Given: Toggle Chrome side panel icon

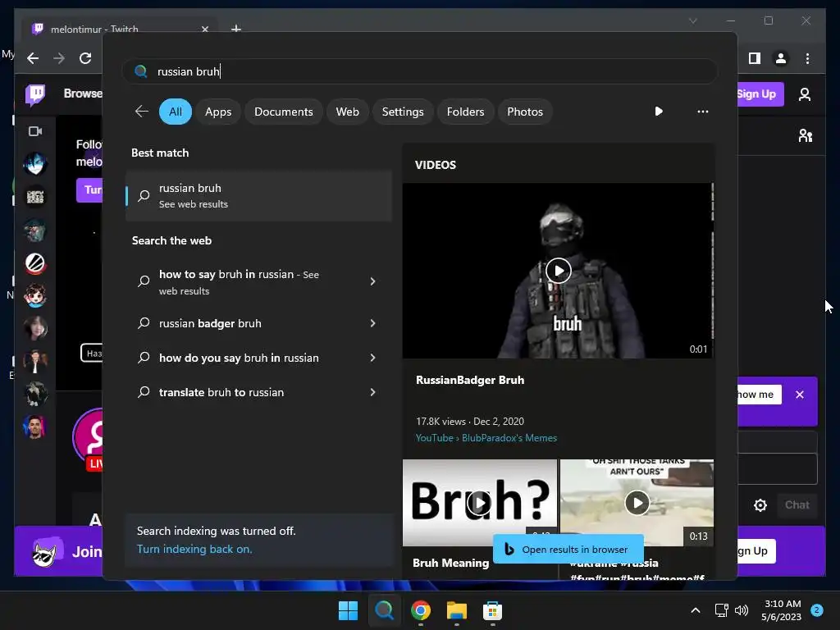Looking at the screenshot, I should point(755,58).
